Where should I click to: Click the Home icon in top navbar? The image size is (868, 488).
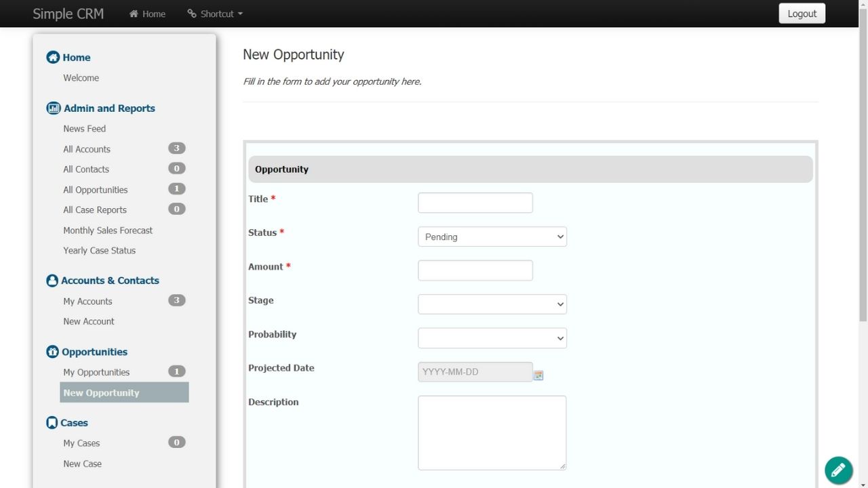coord(134,14)
